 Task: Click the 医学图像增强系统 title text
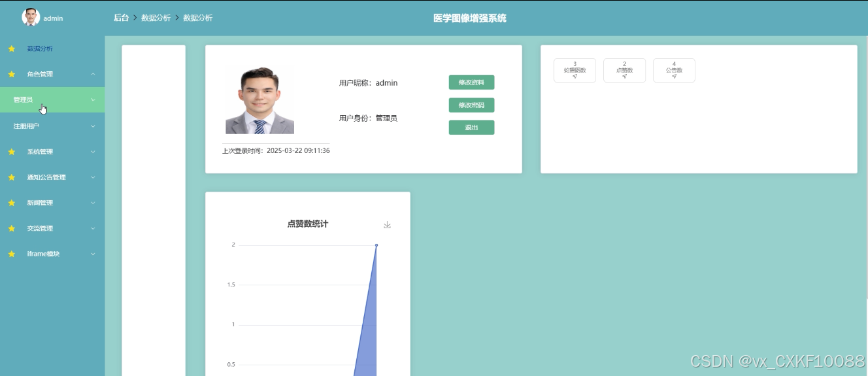click(469, 18)
